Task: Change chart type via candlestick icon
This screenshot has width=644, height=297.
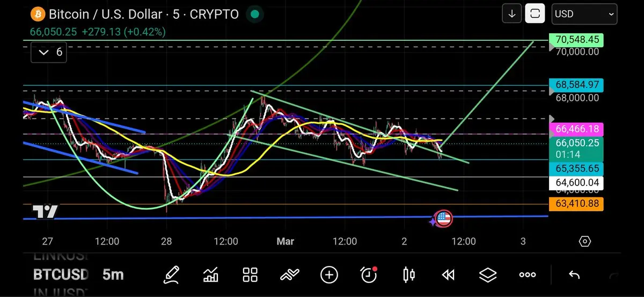Action: [408, 275]
